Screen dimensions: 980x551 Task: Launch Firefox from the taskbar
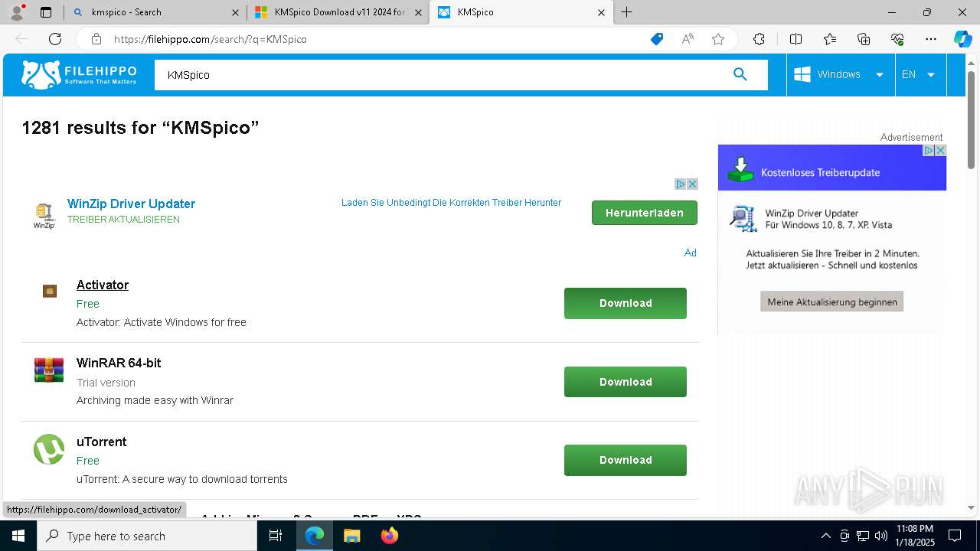pyautogui.click(x=390, y=536)
